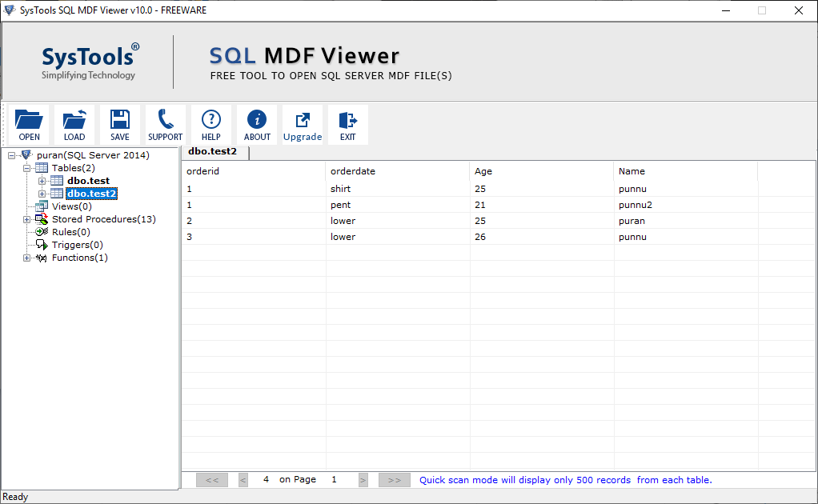Image resolution: width=818 pixels, height=504 pixels.
Task: Select Stored Procedures(13) label
Action: [x=104, y=219]
